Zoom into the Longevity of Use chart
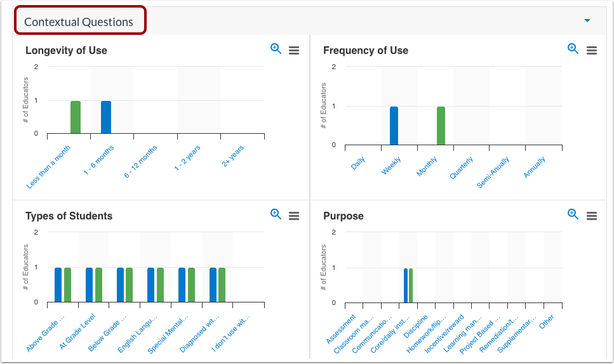The height and width of the screenshot is (364, 614). (276, 49)
